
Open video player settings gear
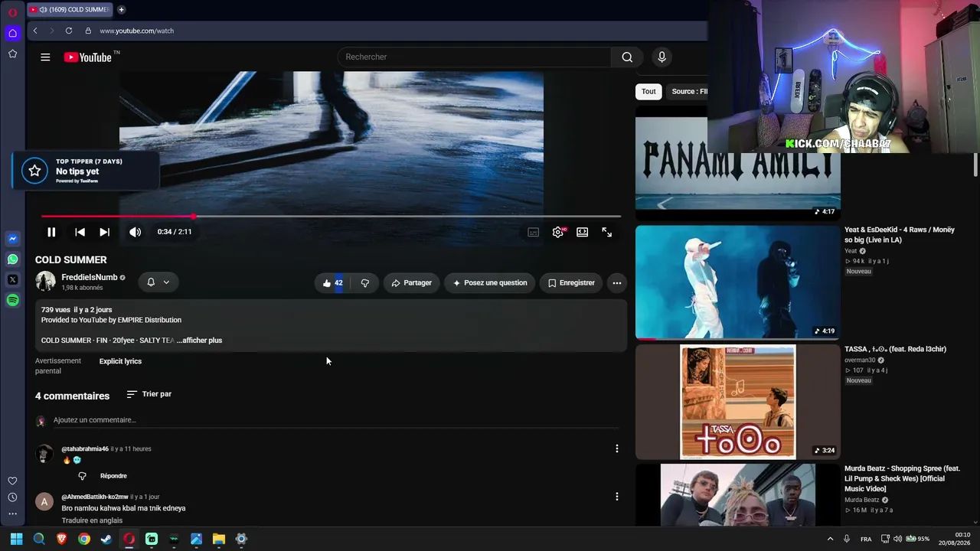pyautogui.click(x=558, y=232)
